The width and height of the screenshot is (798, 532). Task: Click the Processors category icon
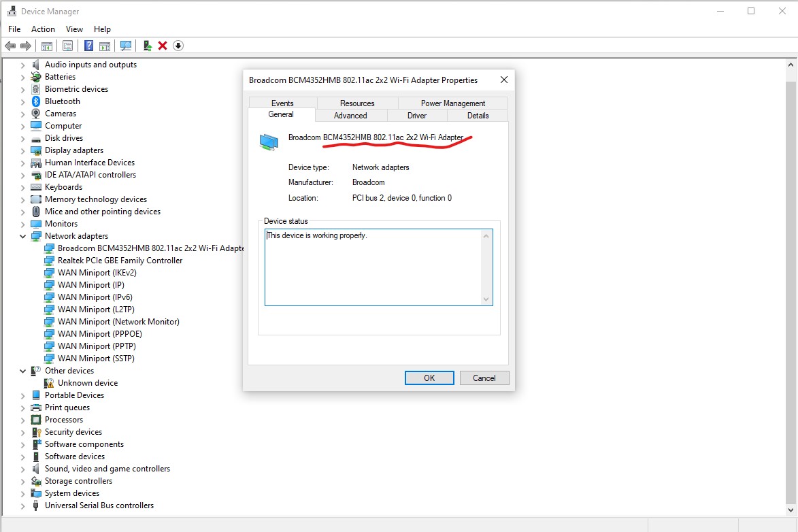[35, 420]
